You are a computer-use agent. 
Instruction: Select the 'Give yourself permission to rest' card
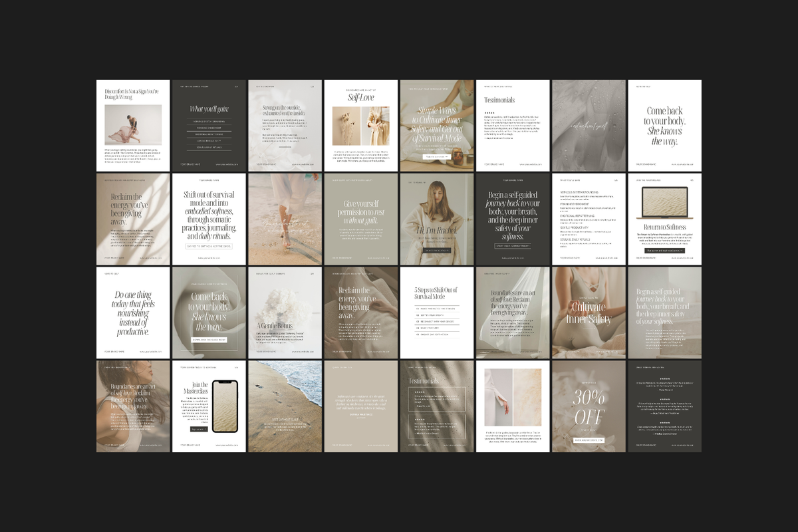[x=361, y=219]
